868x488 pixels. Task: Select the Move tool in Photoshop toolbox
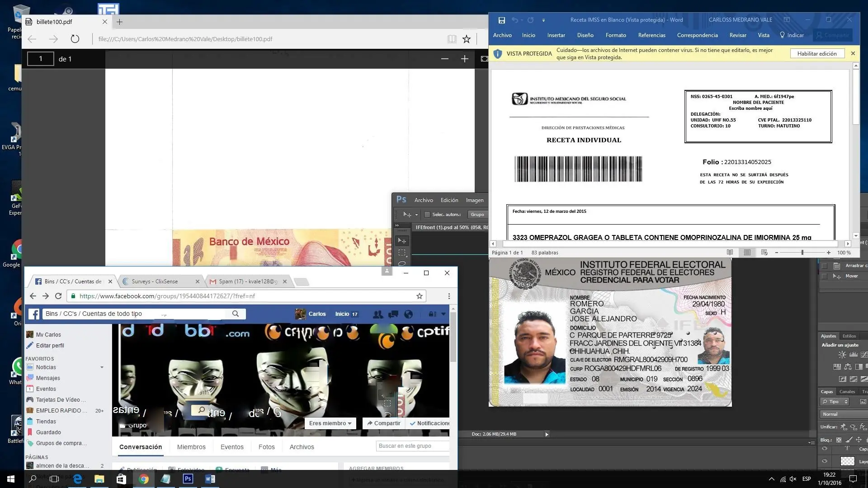click(x=401, y=241)
